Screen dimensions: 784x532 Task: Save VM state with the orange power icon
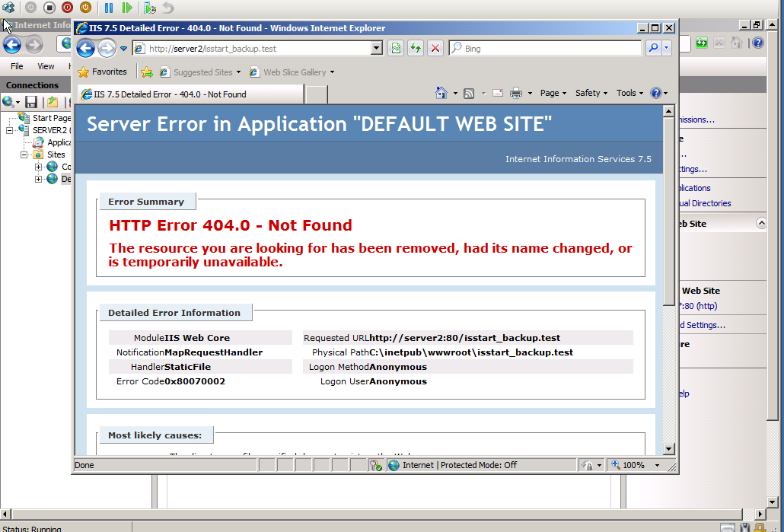pyautogui.click(x=85, y=8)
